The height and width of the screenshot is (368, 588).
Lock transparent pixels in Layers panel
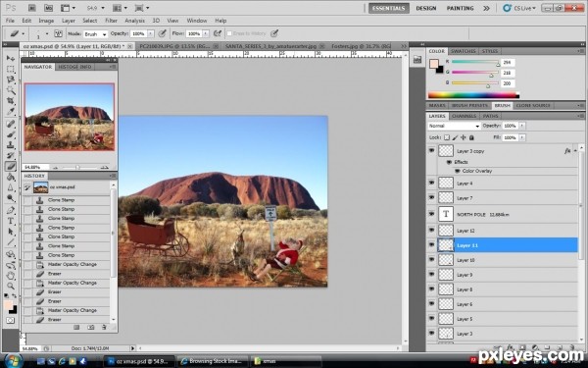point(447,137)
